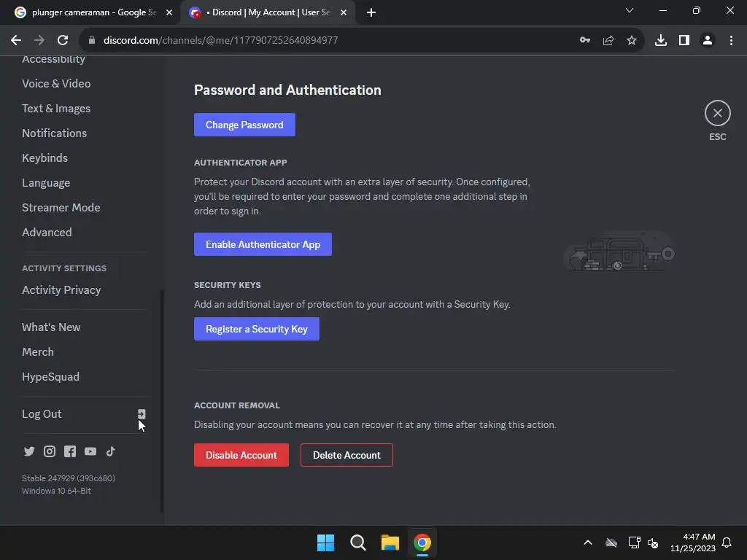Open Text & Images settings

click(x=56, y=109)
